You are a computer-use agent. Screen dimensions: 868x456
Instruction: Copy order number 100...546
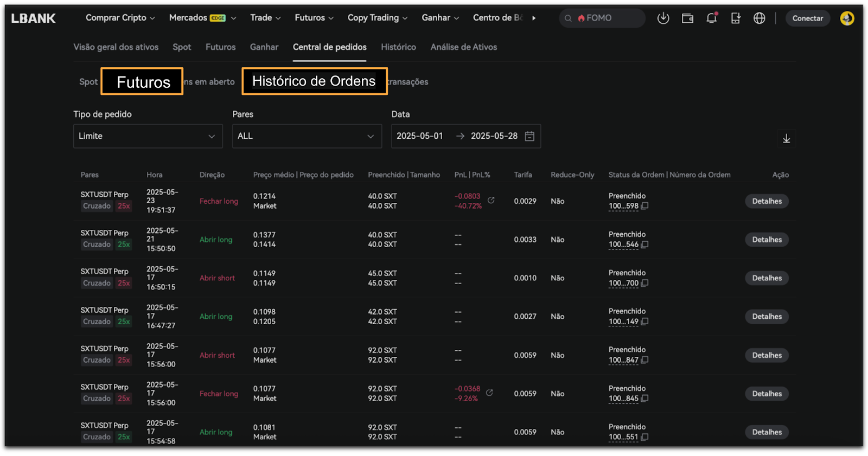645,245
